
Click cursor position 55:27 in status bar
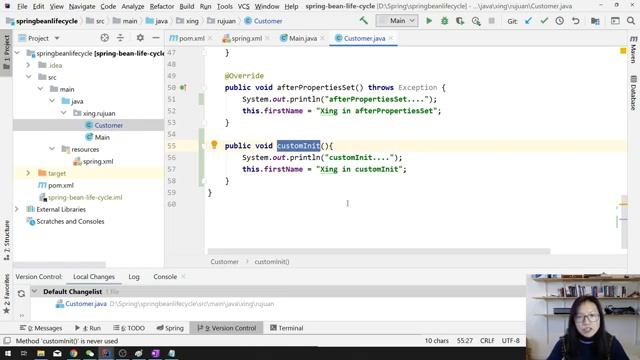pos(464,340)
